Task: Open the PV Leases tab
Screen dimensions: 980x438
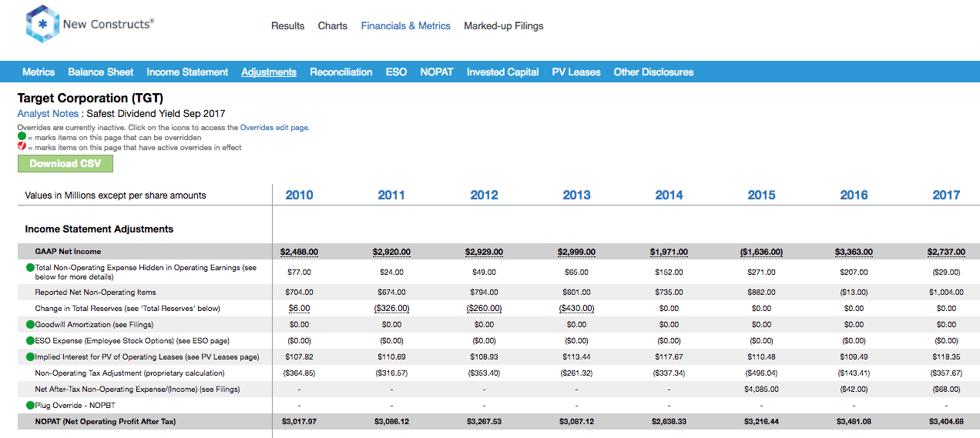Action: (x=576, y=72)
